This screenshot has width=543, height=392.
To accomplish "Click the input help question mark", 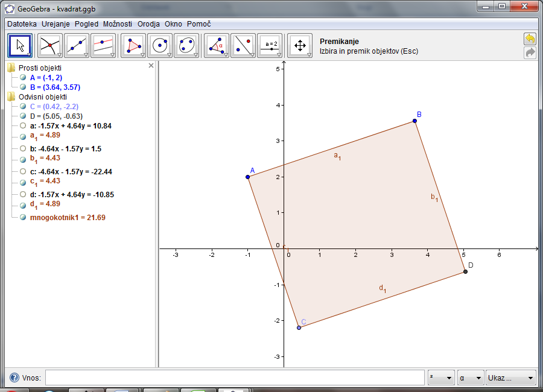I will 14,378.
